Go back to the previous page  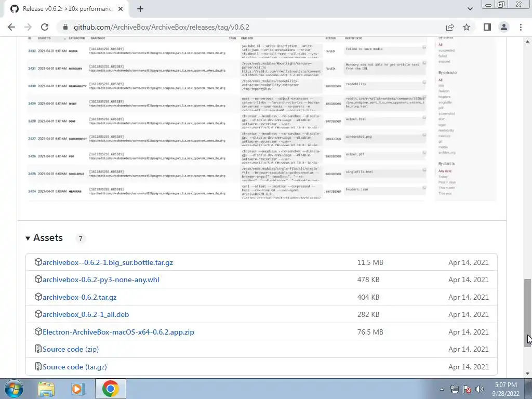coord(11,27)
